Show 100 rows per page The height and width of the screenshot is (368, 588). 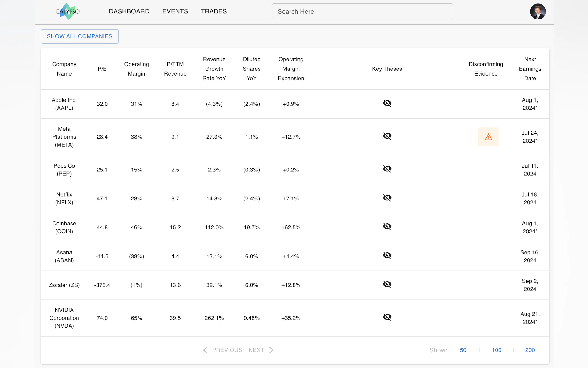(x=496, y=350)
